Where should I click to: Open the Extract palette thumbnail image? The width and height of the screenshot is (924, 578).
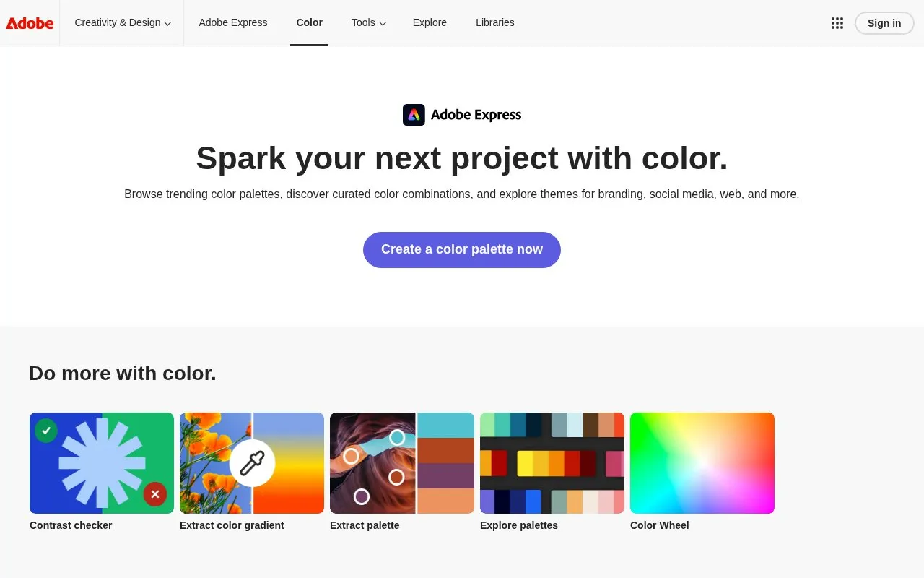(x=402, y=463)
